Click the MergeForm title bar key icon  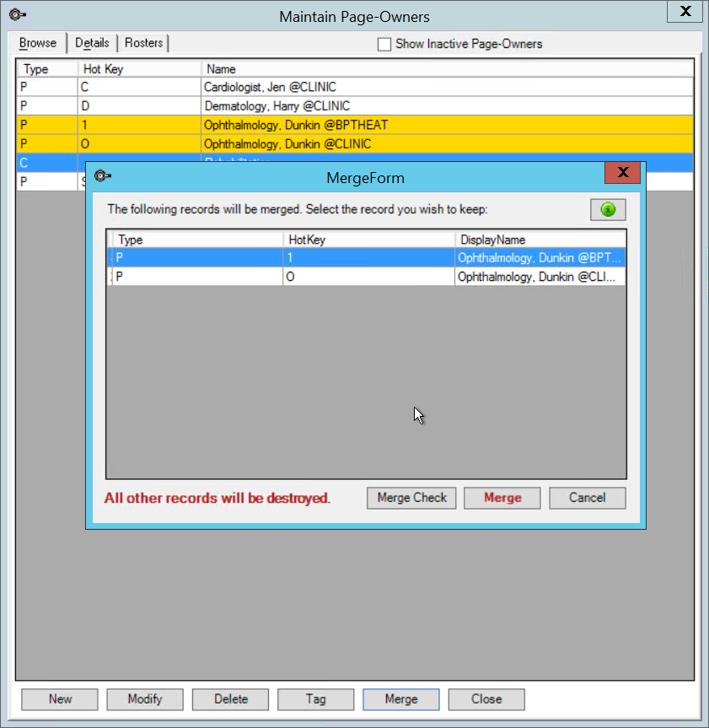point(103,176)
